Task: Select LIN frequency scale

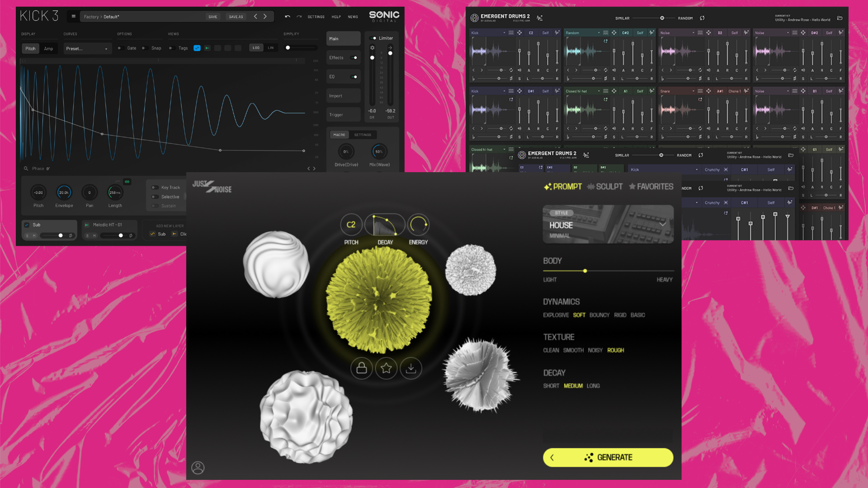Action: click(x=271, y=47)
